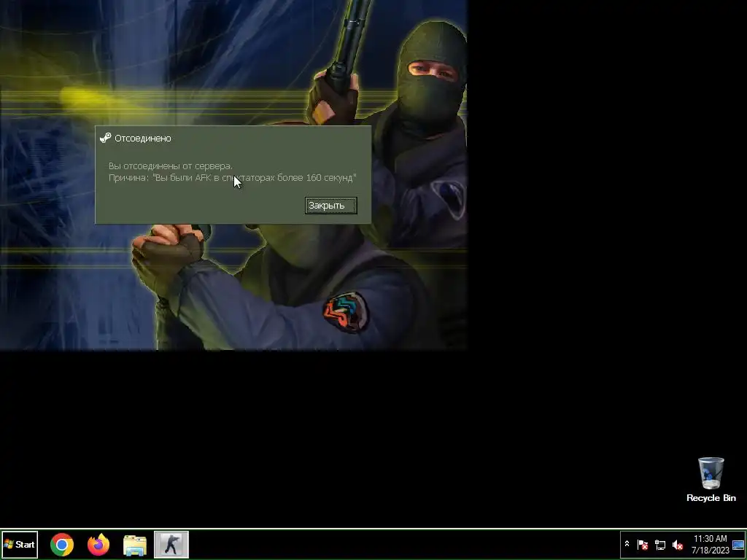The width and height of the screenshot is (747, 560).
Task: Launch Firefox from the taskbar
Action: click(x=98, y=545)
